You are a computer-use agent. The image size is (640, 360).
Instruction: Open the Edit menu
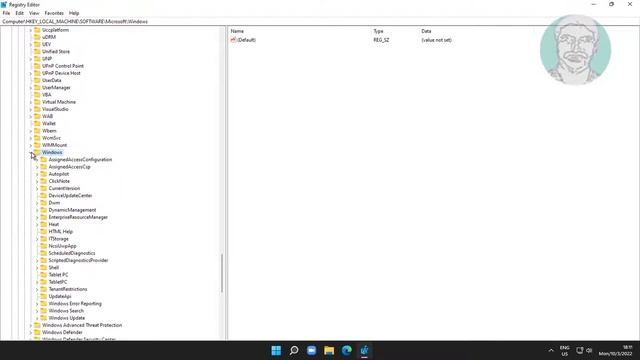coord(19,13)
